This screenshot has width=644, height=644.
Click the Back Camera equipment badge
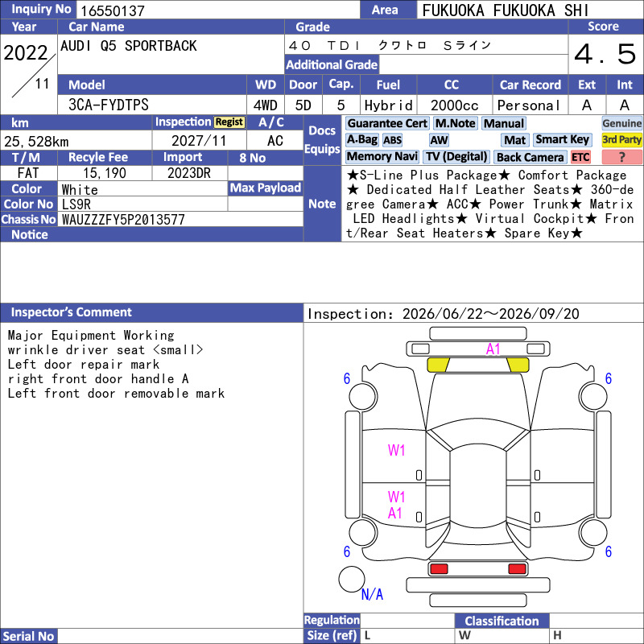click(x=530, y=157)
